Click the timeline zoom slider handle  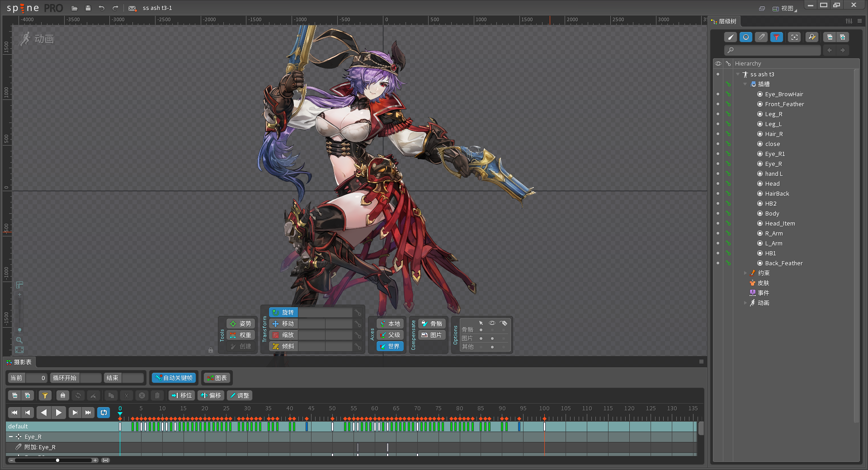[x=57, y=460]
